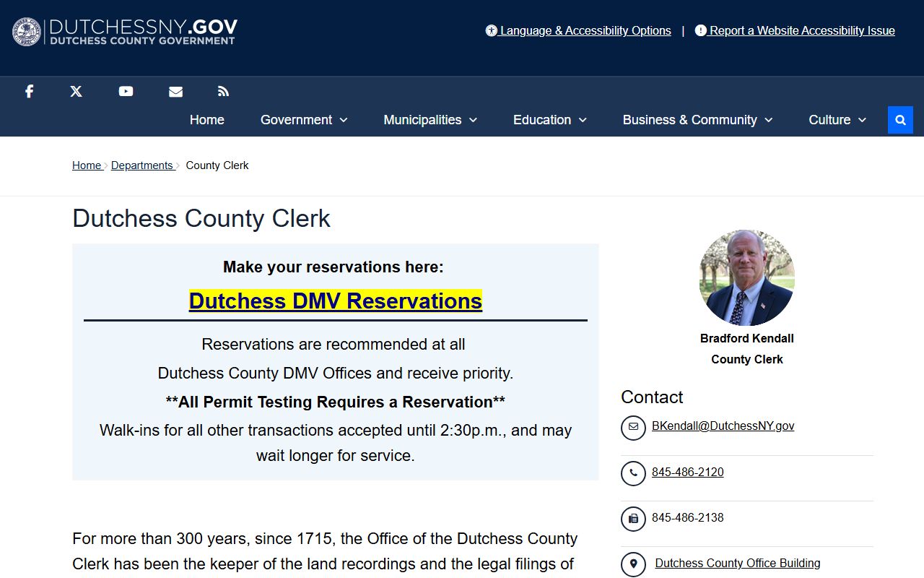
Task: Click the Departments breadcrumb link
Action: (142, 165)
